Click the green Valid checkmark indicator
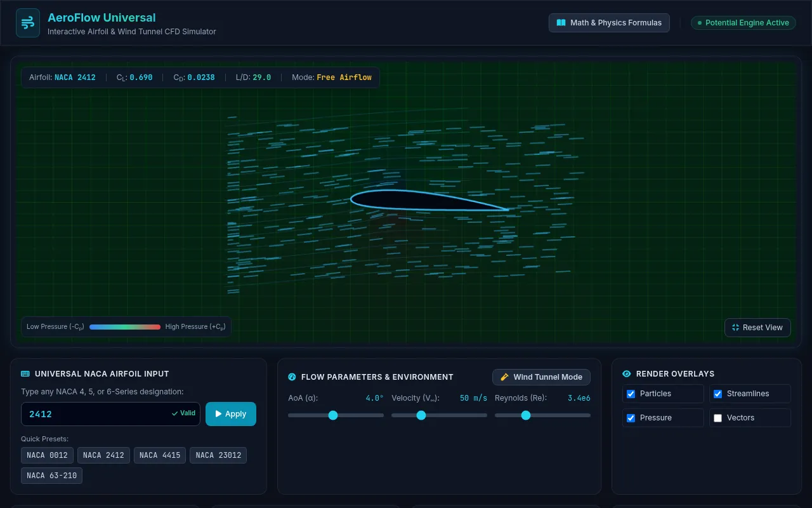The image size is (812, 508). click(x=183, y=413)
